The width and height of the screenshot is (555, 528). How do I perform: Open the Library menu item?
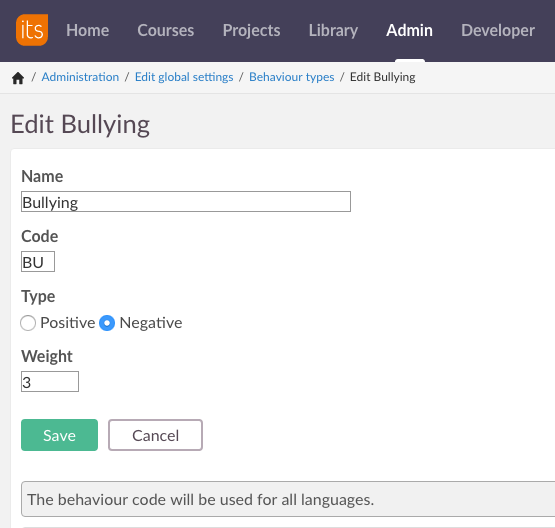pos(333,30)
